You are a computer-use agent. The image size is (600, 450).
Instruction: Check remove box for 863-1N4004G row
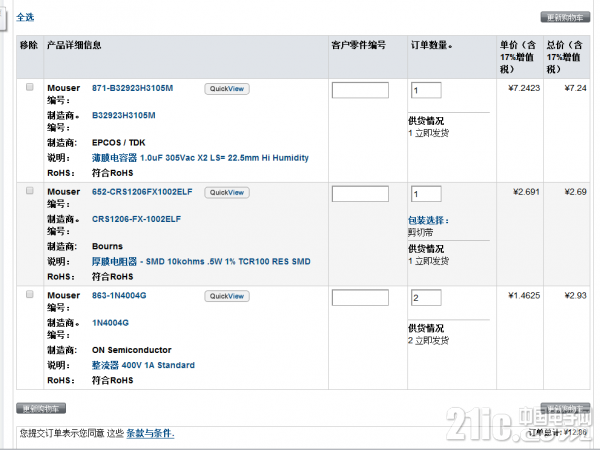pos(29,294)
